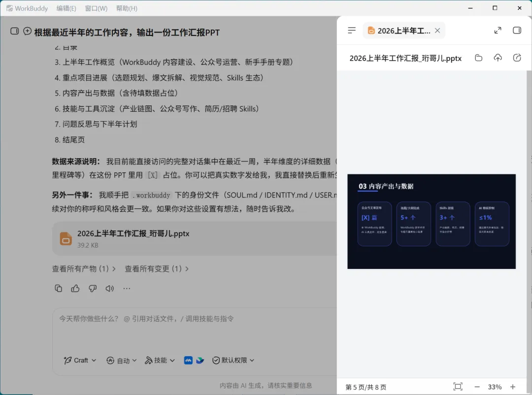The width and height of the screenshot is (532, 395).
Task: Open more actions ellipsis under reply
Action: (127, 289)
